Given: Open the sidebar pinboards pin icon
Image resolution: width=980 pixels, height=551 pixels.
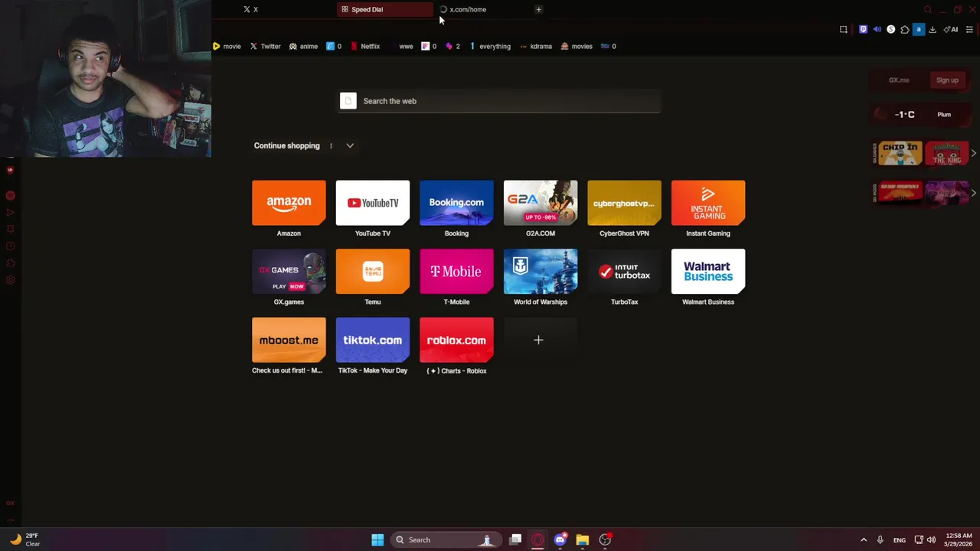Looking at the screenshot, I should coord(10,230).
